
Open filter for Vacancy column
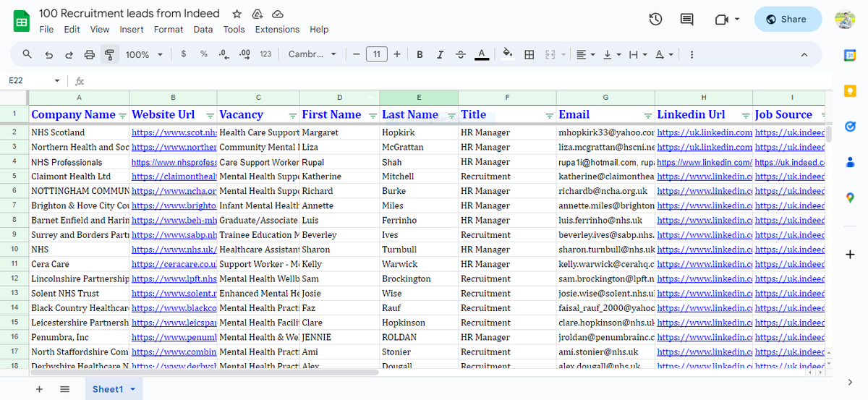coord(293,115)
